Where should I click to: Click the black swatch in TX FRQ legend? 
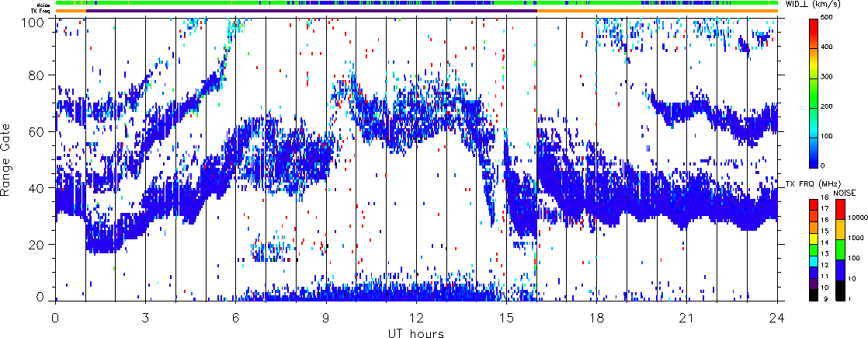point(814,294)
